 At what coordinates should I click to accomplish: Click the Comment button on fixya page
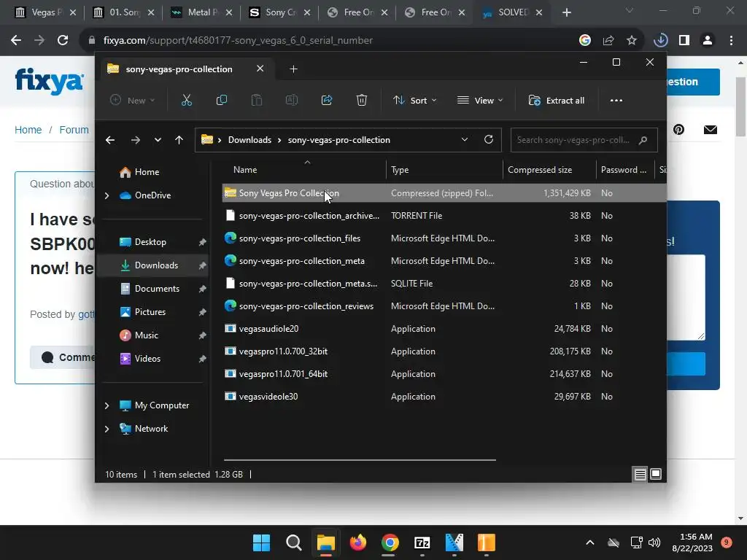(63, 357)
